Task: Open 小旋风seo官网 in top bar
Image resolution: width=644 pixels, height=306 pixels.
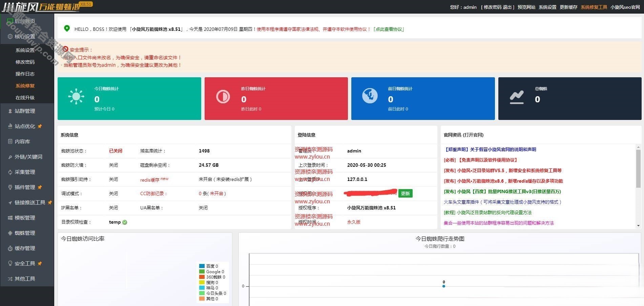Action: (625, 7)
